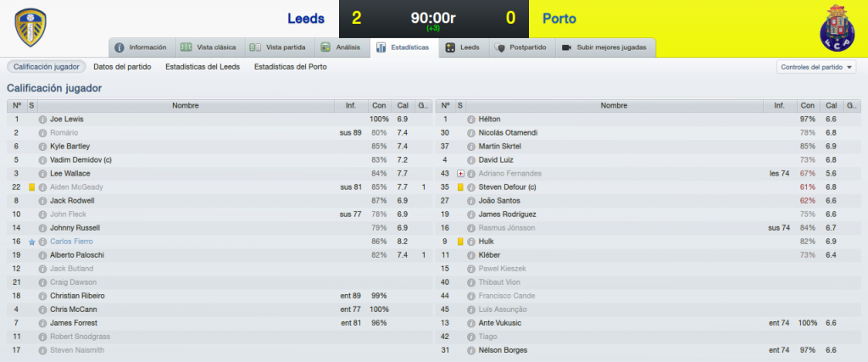Show Estadísticas del Porto view
The image size is (868, 362).
tap(290, 67)
